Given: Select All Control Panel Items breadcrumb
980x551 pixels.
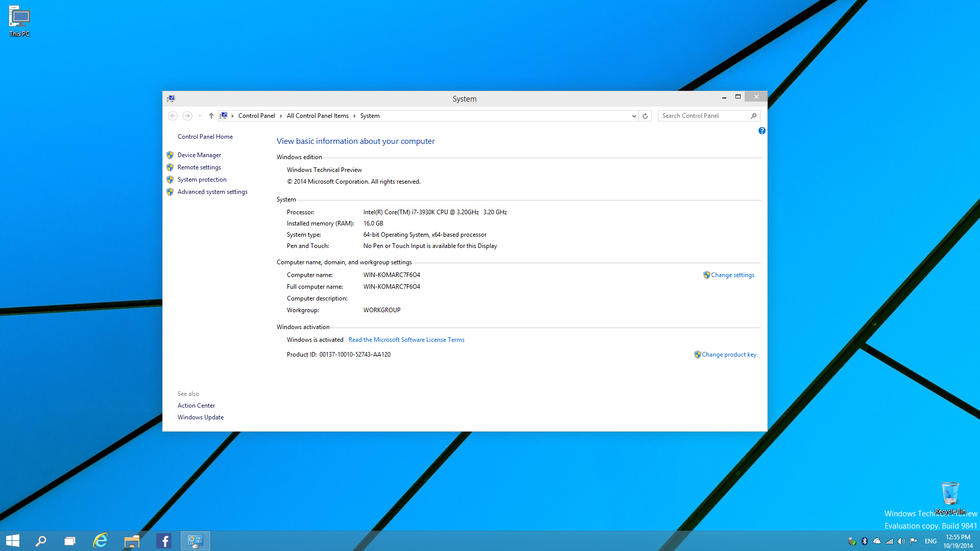Looking at the screenshot, I should [x=317, y=116].
